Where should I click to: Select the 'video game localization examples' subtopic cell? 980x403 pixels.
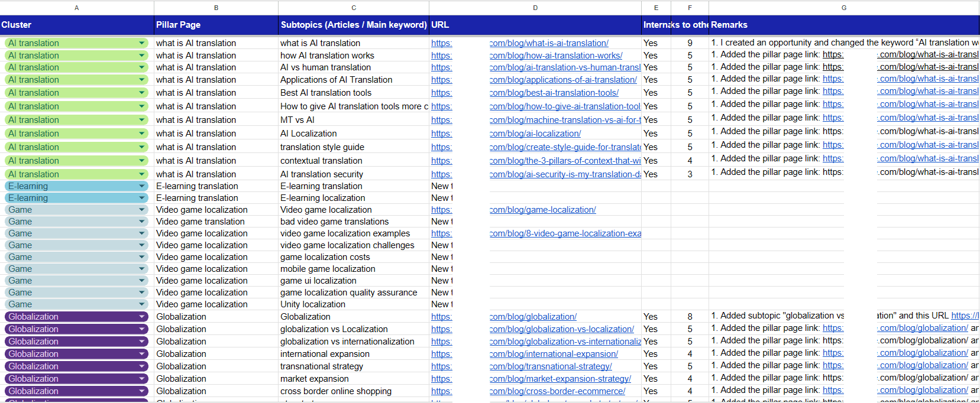[x=354, y=233]
